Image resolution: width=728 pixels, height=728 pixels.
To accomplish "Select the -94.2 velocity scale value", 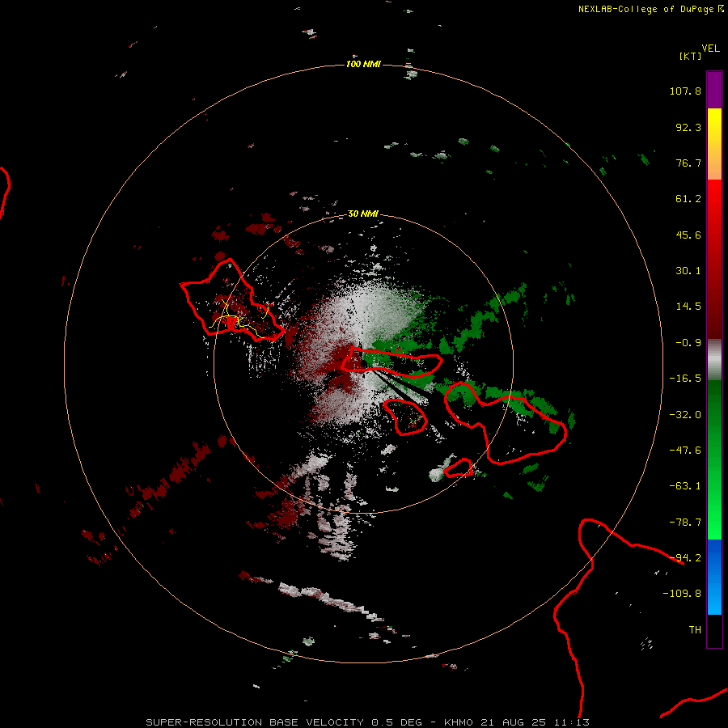I will point(685,558).
